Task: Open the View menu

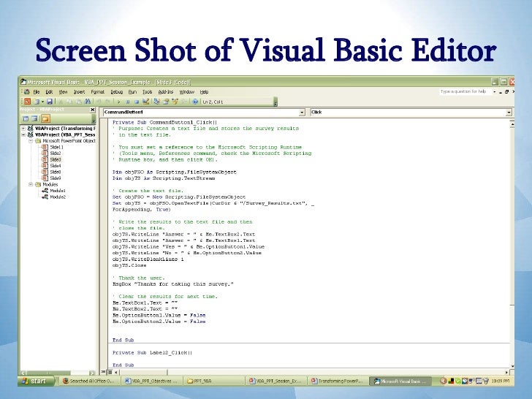Action: (63, 92)
